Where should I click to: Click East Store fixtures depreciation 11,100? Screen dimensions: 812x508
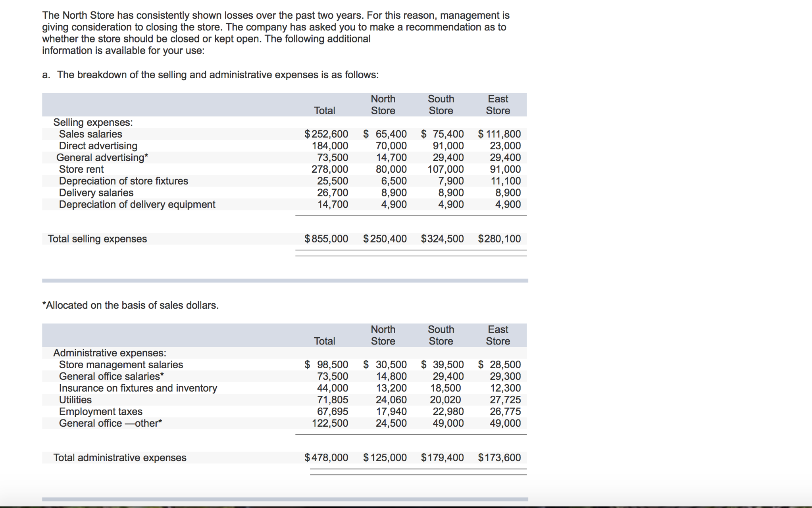coord(505,181)
